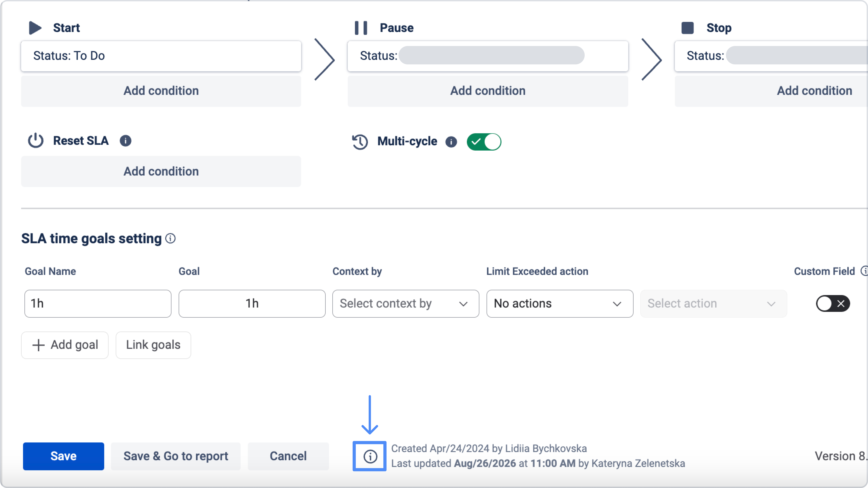Click the Pause bars icon

[361, 28]
